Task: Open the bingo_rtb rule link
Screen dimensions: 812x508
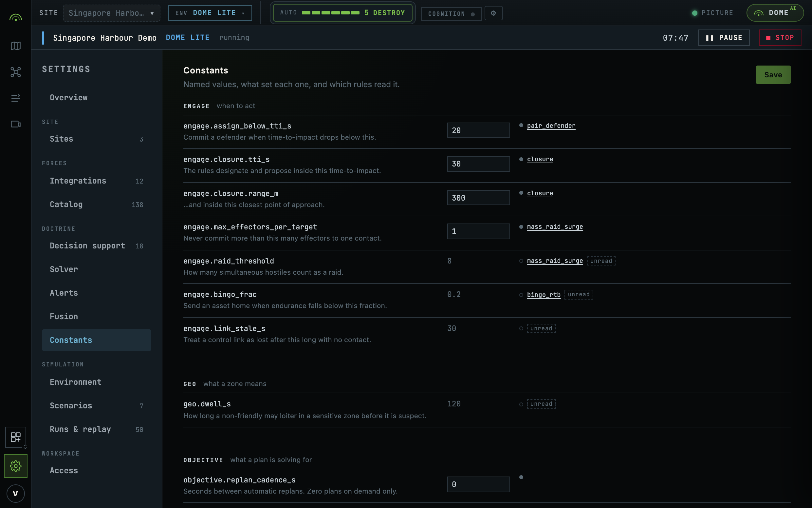Action: point(544,295)
